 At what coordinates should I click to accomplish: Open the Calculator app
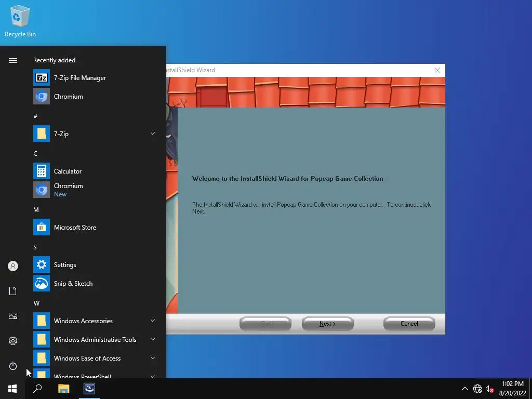pyautogui.click(x=95, y=171)
